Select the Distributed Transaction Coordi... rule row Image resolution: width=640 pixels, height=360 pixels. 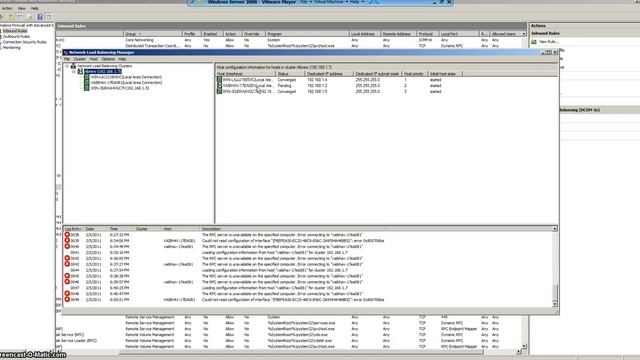[x=291, y=46]
